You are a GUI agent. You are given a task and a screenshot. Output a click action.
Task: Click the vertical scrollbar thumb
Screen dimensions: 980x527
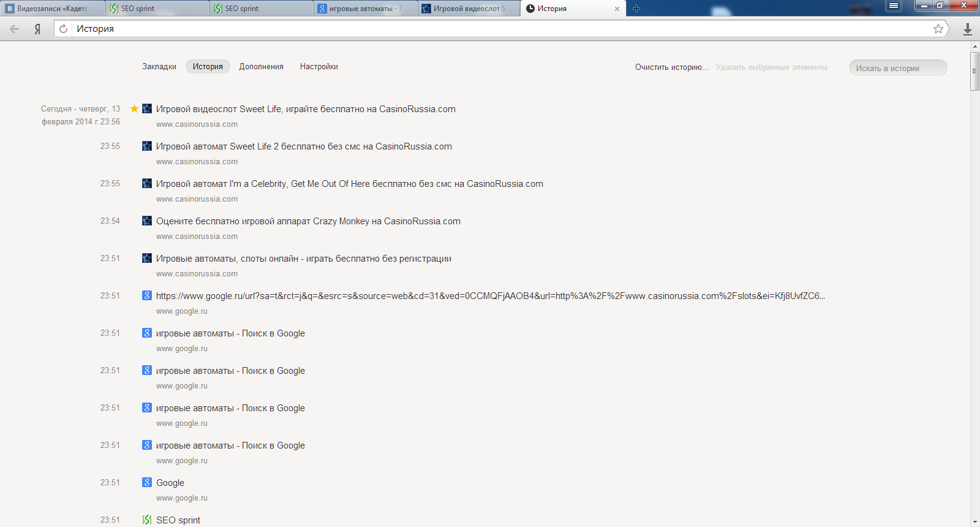click(x=975, y=71)
